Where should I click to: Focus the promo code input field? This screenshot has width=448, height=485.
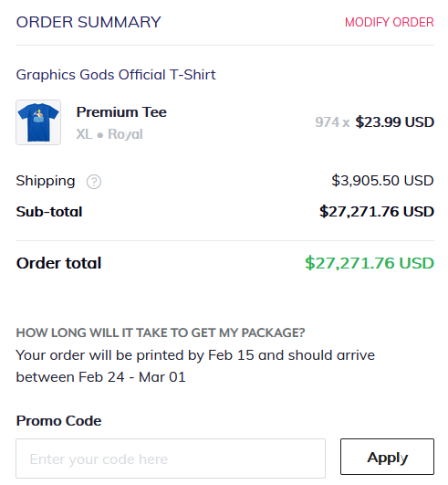click(171, 459)
